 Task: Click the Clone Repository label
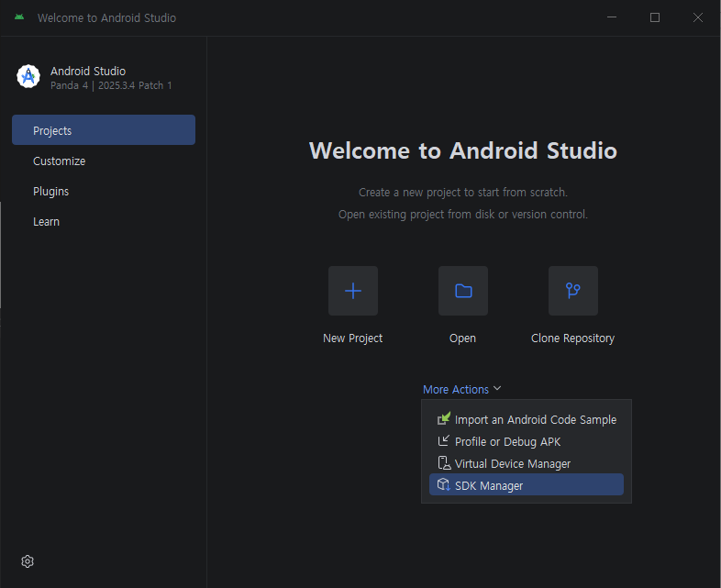pyautogui.click(x=573, y=338)
